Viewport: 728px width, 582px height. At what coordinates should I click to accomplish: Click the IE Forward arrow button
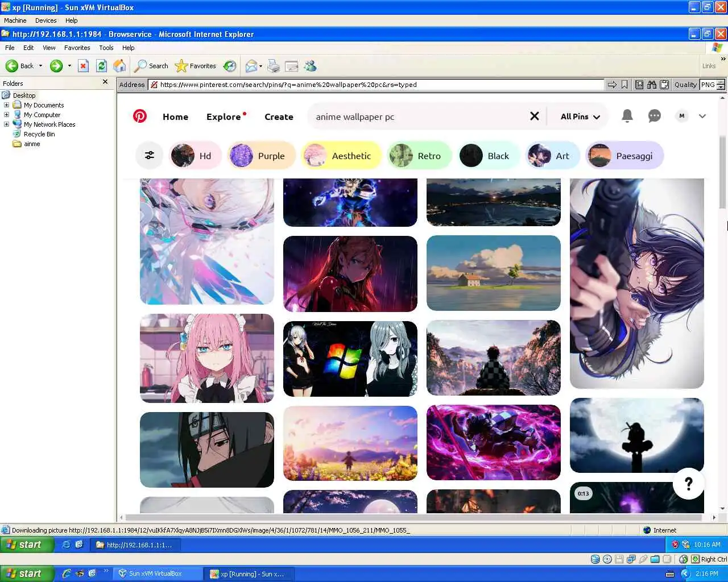56,66
